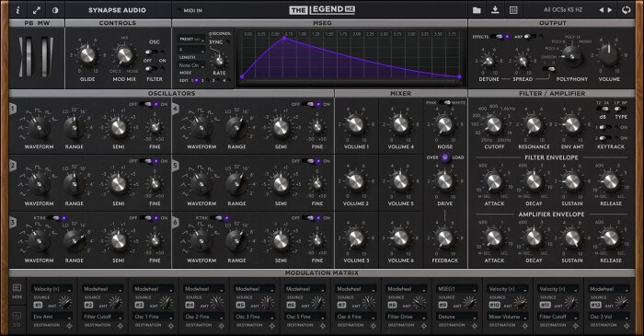Viewport: 644px width, 336px height.
Task: Click the oscillator 5 number tag
Action: 176,166
